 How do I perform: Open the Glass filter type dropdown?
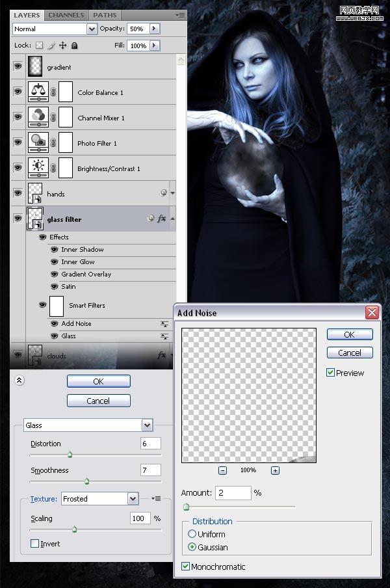(148, 425)
